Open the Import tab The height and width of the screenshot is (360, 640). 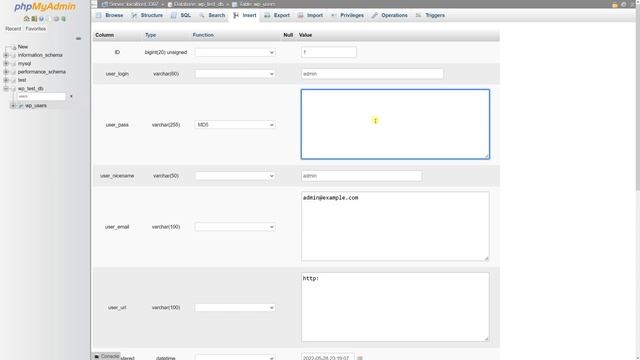pyautogui.click(x=310, y=15)
